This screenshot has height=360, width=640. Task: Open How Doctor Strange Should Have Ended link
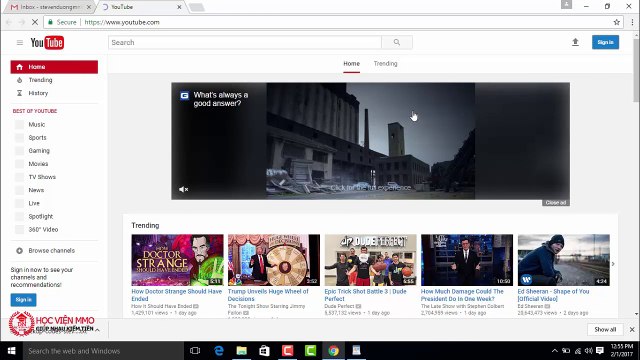point(176,295)
